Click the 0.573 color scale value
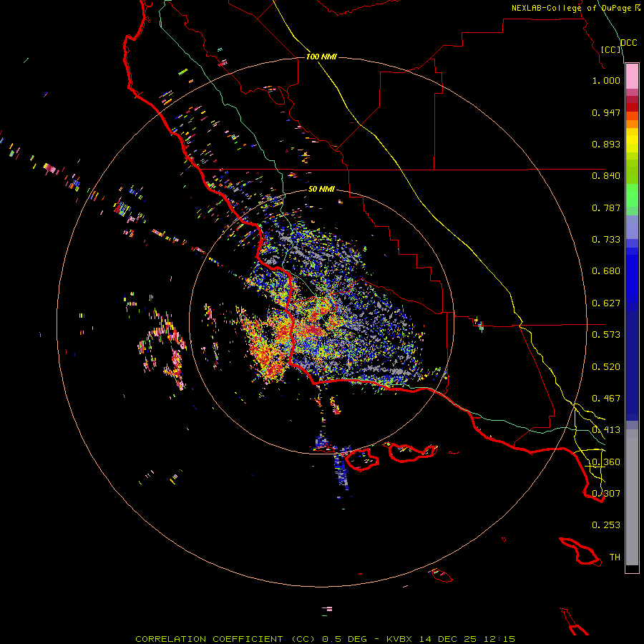Image resolution: width=644 pixels, height=644 pixels. point(606,335)
